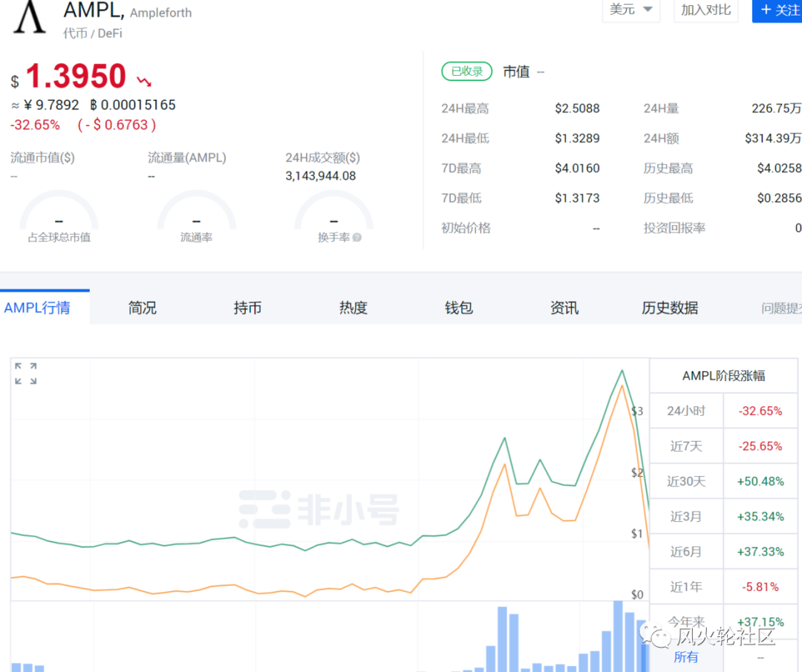Switch to the 历史数据 tab

pos(669,307)
